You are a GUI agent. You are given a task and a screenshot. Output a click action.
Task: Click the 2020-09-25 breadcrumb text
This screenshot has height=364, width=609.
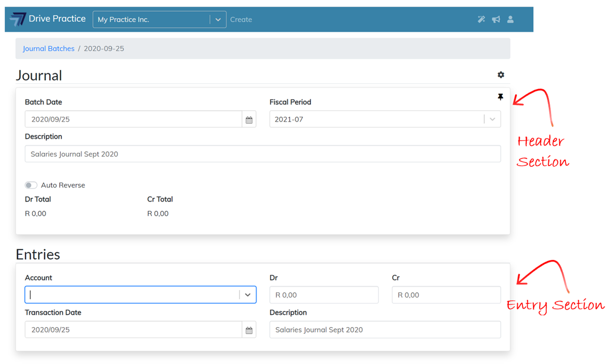coord(104,49)
